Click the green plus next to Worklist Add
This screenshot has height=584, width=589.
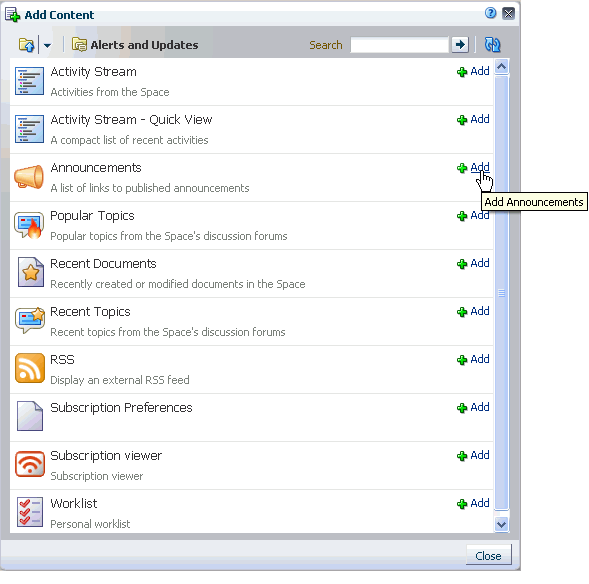[462, 504]
